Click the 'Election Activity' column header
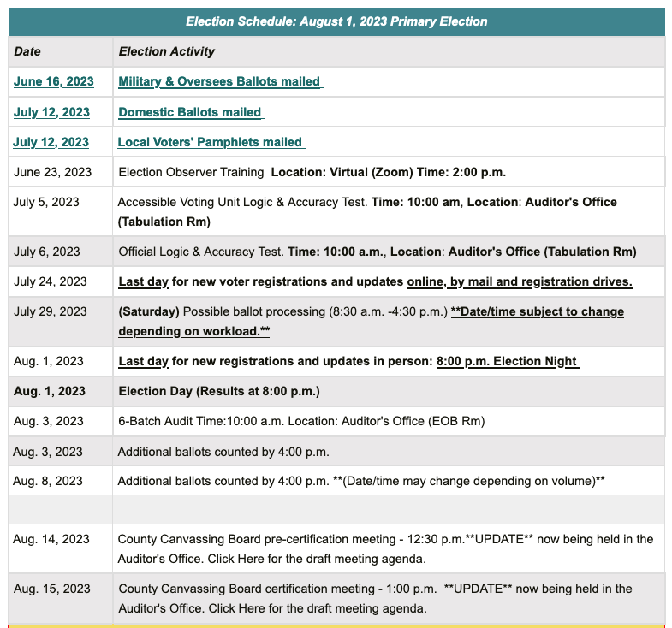The width and height of the screenshot is (672, 628). tap(167, 52)
